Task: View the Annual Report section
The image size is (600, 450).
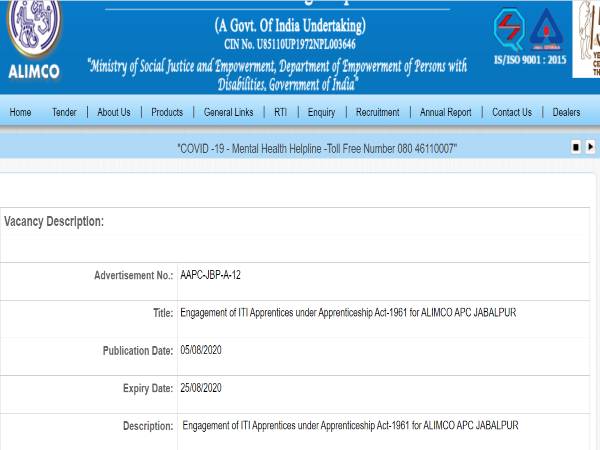Action: [x=445, y=112]
